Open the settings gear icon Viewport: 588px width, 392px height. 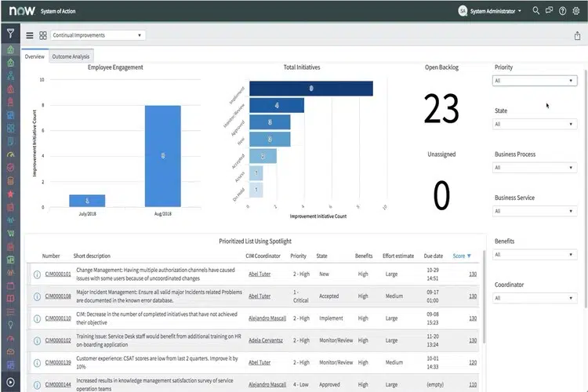(x=576, y=11)
